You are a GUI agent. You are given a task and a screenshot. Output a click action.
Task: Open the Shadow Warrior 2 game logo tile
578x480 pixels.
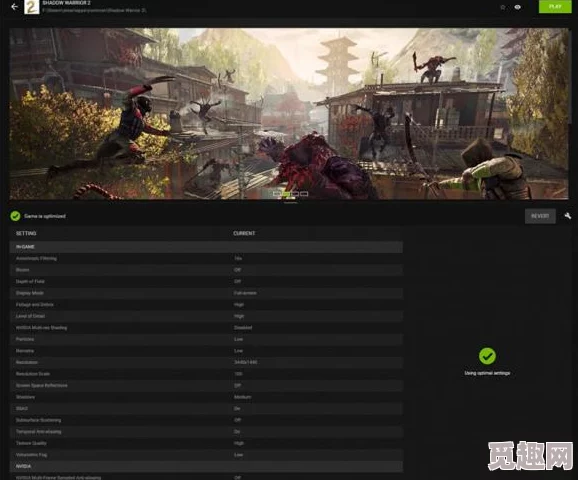coord(32,7)
